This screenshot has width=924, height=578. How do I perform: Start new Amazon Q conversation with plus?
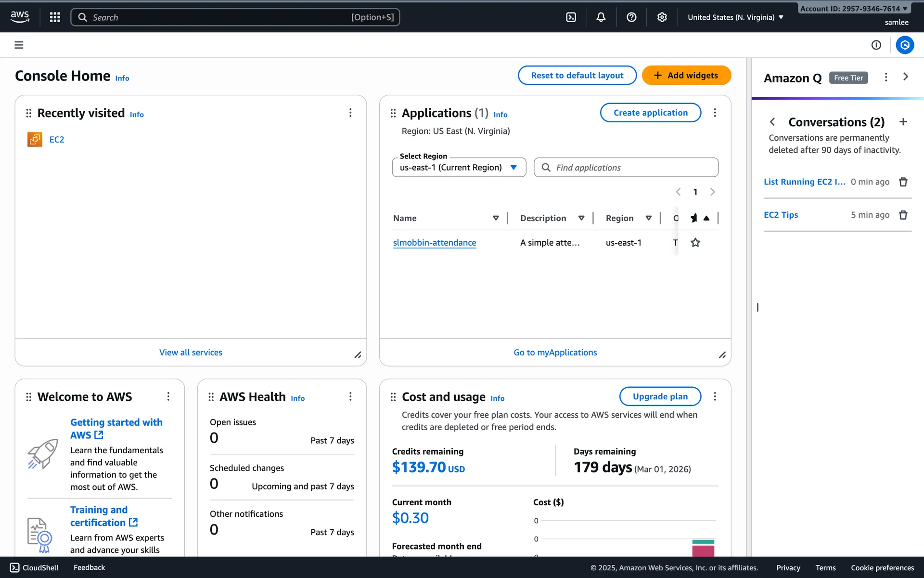click(x=903, y=122)
